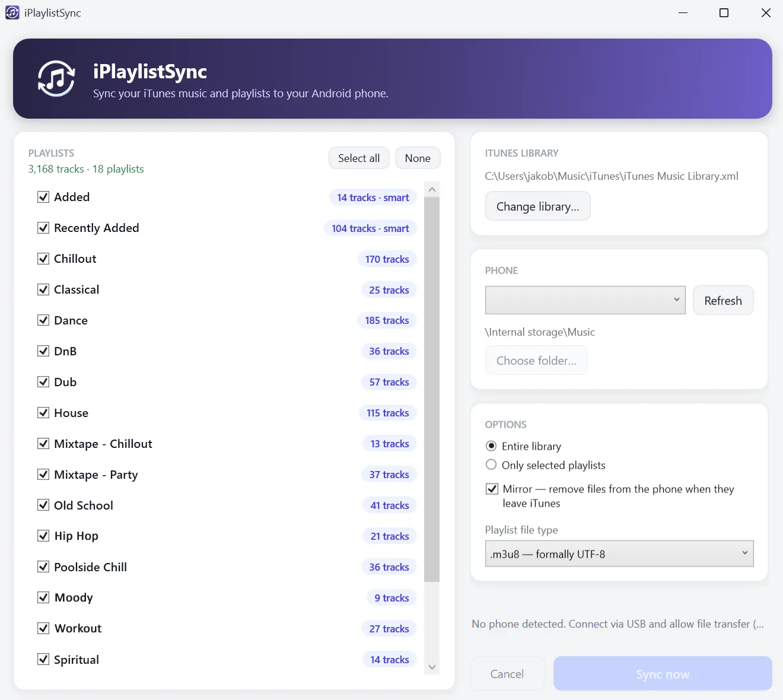This screenshot has height=700, width=783.
Task: Toggle the Mixtape - Party checkbox
Action: point(43,475)
